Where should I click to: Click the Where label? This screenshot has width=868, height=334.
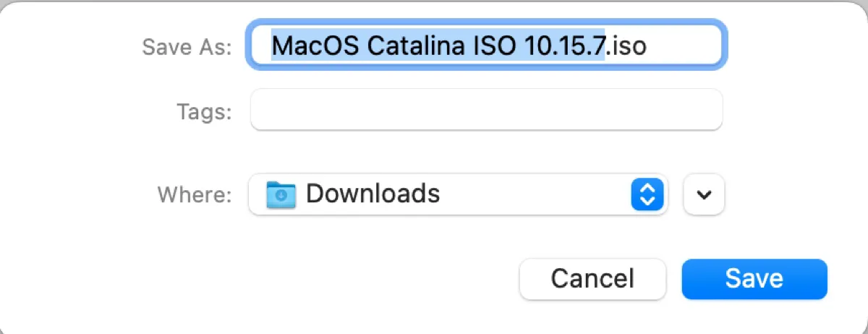point(195,194)
